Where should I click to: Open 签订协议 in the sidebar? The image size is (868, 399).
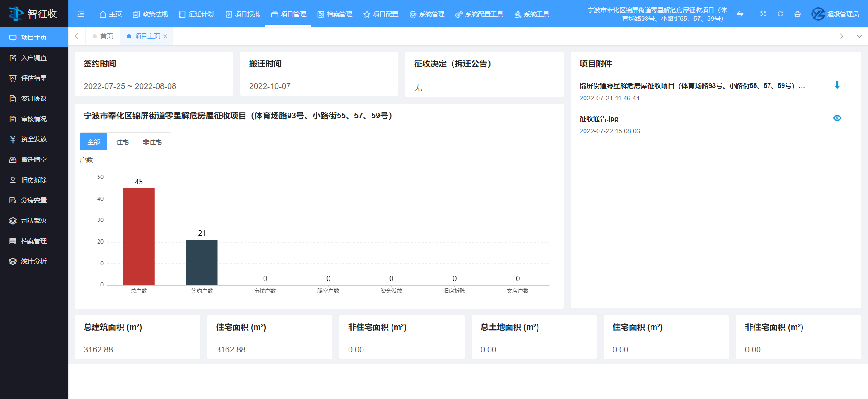tap(33, 99)
